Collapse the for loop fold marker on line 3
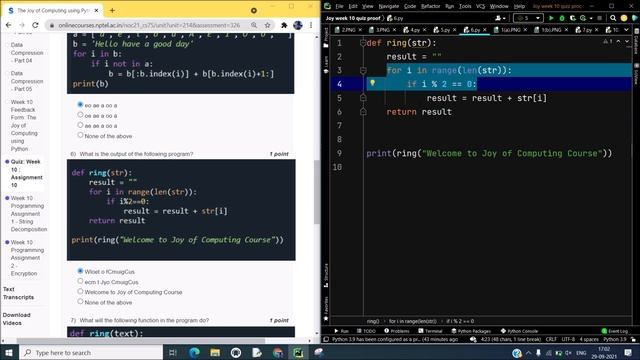Screen dimensions: 640x360 tap(363, 70)
